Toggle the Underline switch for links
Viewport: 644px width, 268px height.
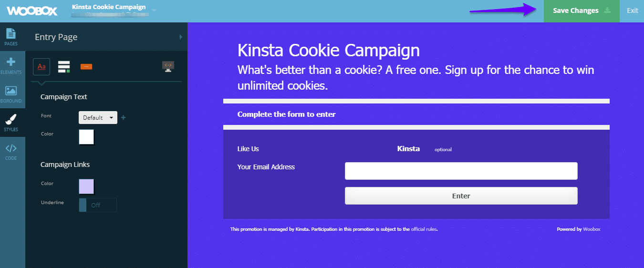click(97, 205)
